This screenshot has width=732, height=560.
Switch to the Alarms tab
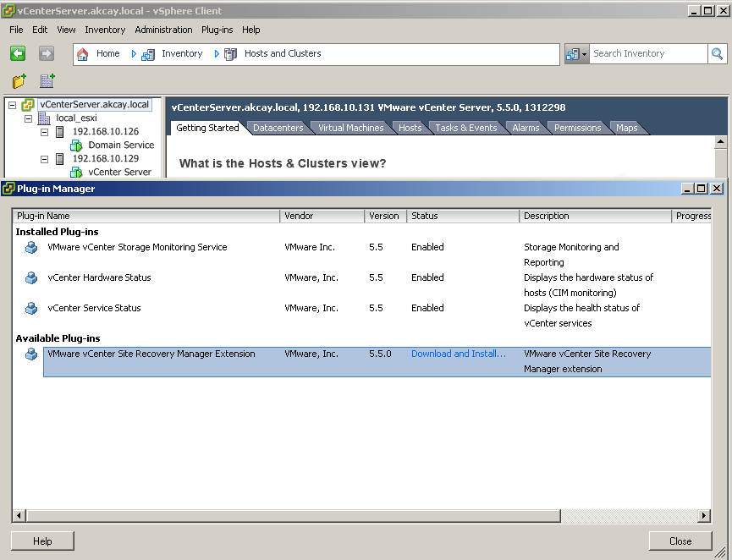pos(526,128)
